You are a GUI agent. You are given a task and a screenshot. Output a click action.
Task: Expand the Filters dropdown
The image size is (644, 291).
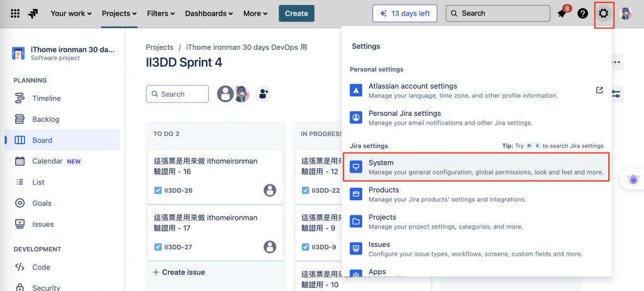[x=161, y=14]
